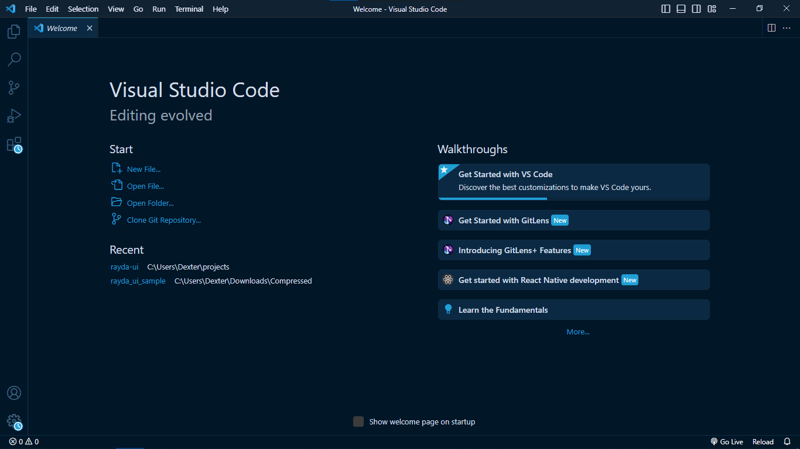The width and height of the screenshot is (800, 449).
Task: Open Run and Debug view
Action: point(14,116)
